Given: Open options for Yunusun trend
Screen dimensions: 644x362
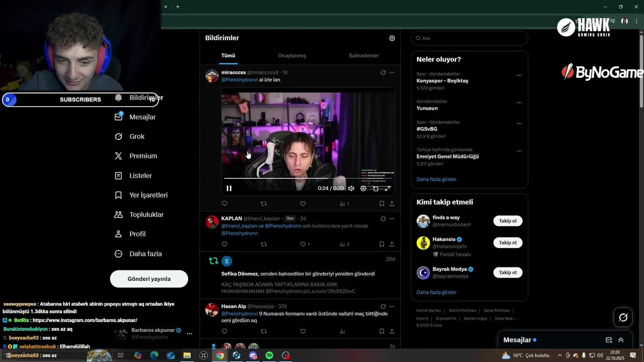Looking at the screenshot, I should (x=519, y=103).
